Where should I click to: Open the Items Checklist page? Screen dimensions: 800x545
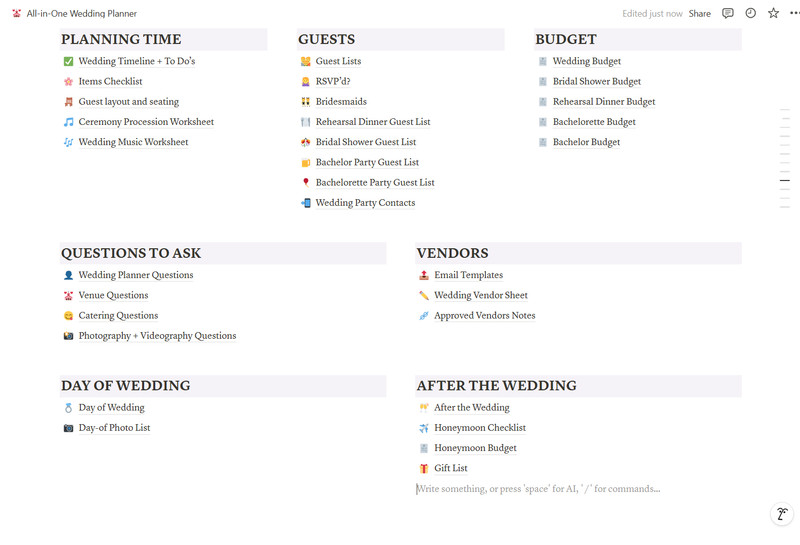(x=110, y=82)
